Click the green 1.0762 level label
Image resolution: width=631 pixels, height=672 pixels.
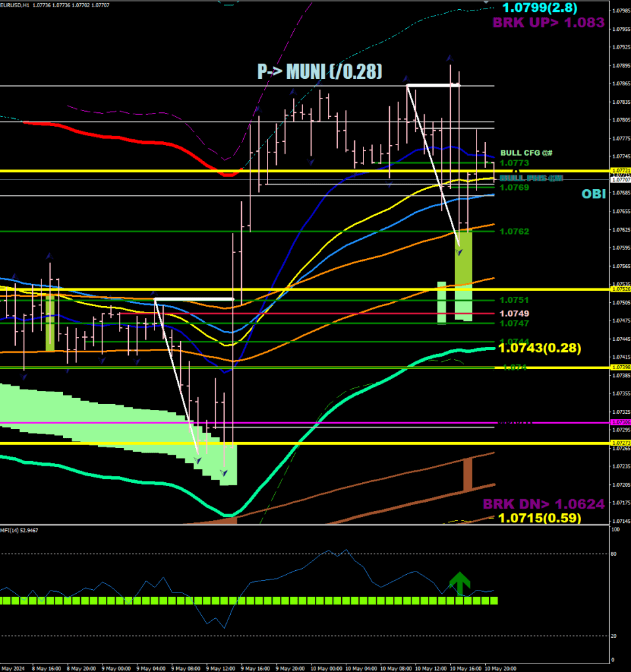click(514, 231)
